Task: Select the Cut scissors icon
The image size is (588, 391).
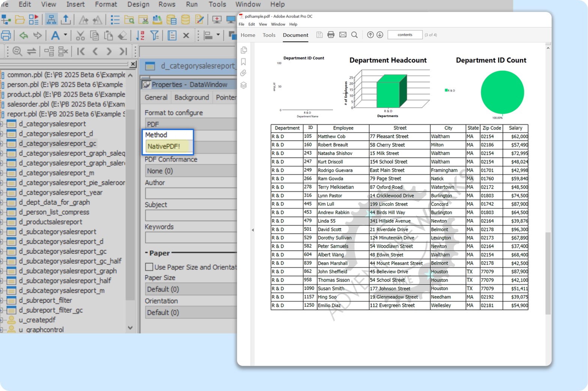Action: 80,35
